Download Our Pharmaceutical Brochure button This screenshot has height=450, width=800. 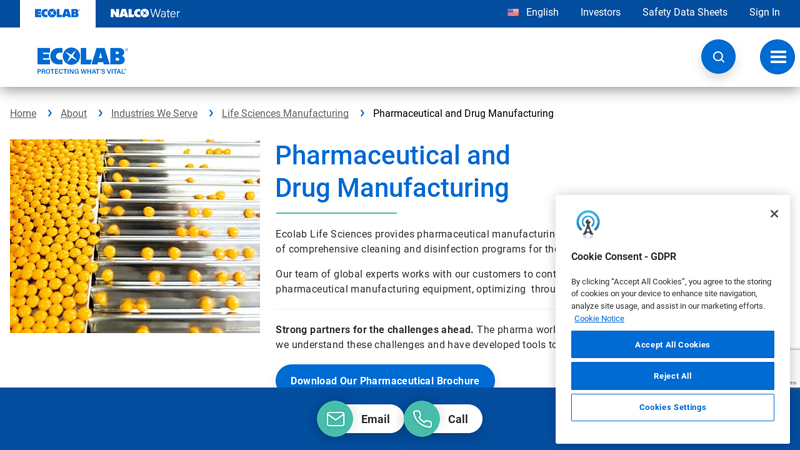tap(385, 378)
